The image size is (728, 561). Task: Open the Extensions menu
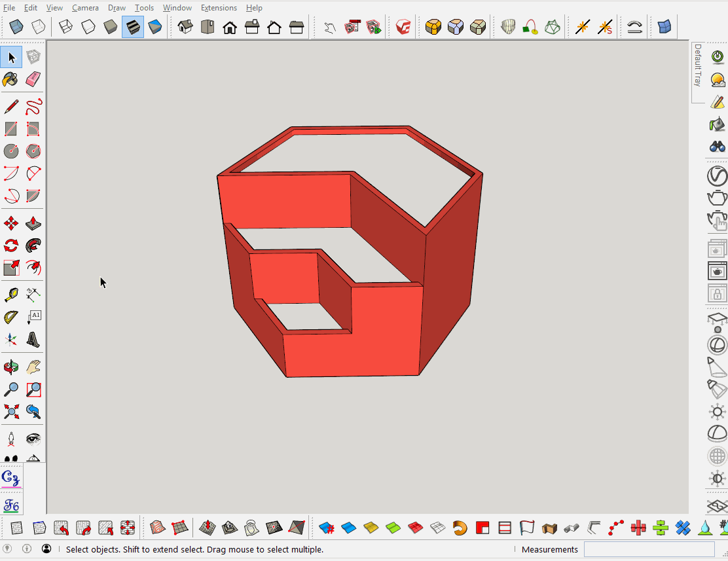coord(219,7)
